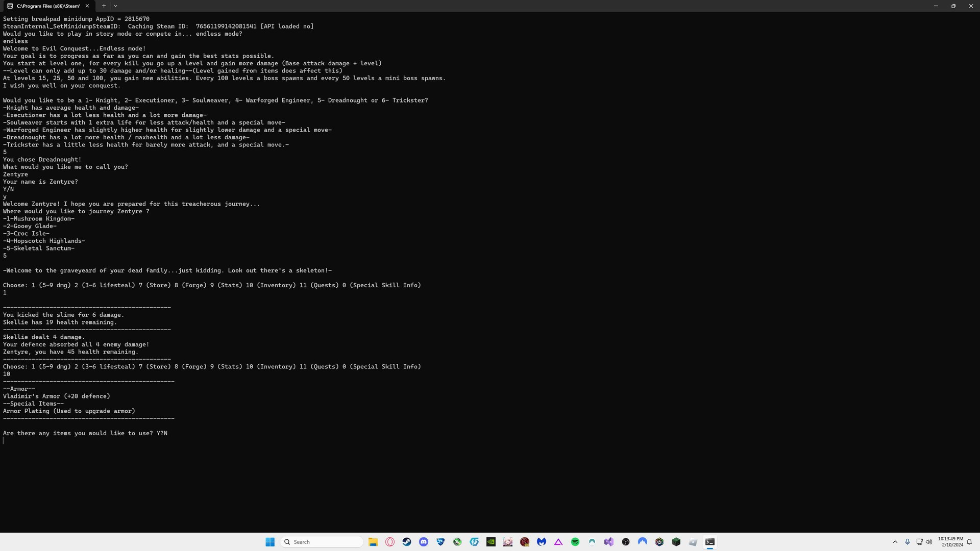Open Steam from the taskbar

(x=407, y=542)
